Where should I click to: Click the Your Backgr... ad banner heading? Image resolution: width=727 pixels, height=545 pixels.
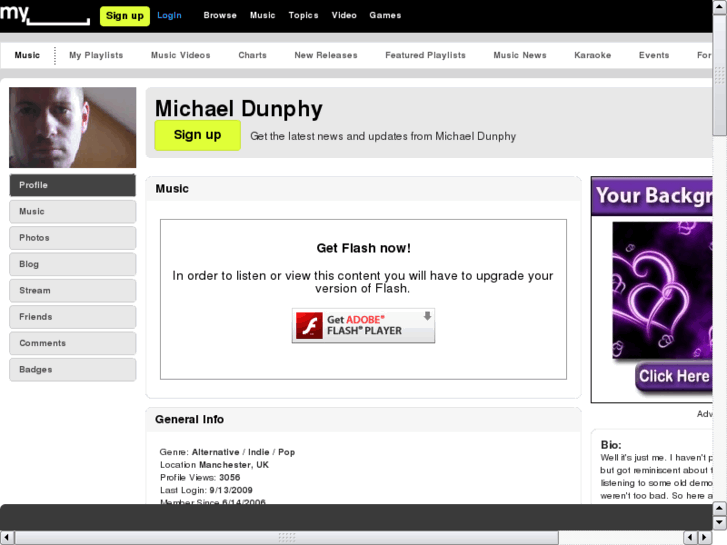click(x=652, y=196)
